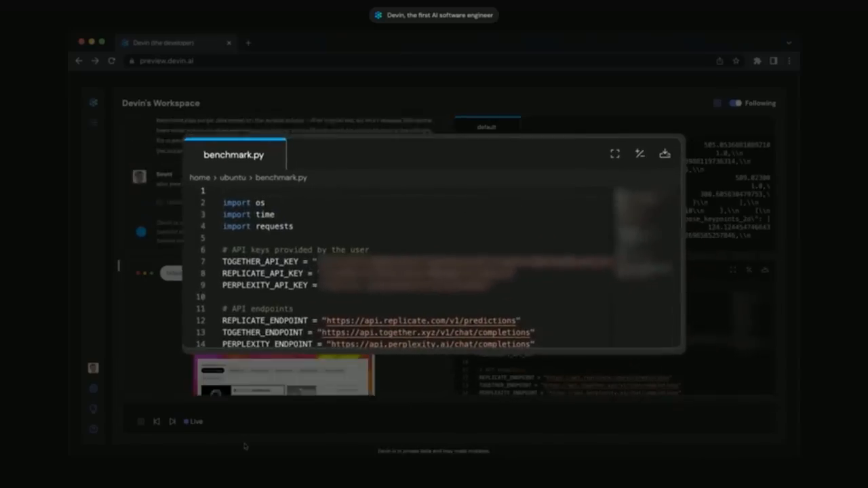Click the browser share icon

coord(719,61)
